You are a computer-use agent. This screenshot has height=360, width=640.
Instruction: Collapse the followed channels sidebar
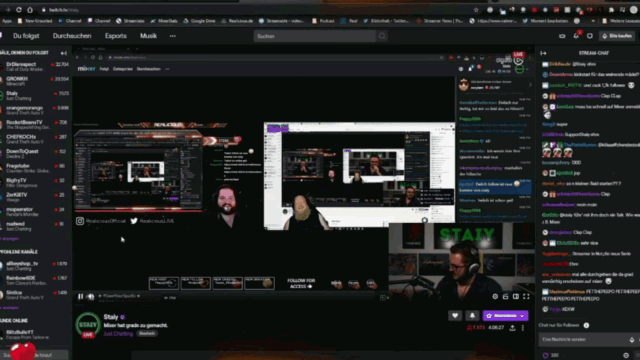tap(64, 53)
